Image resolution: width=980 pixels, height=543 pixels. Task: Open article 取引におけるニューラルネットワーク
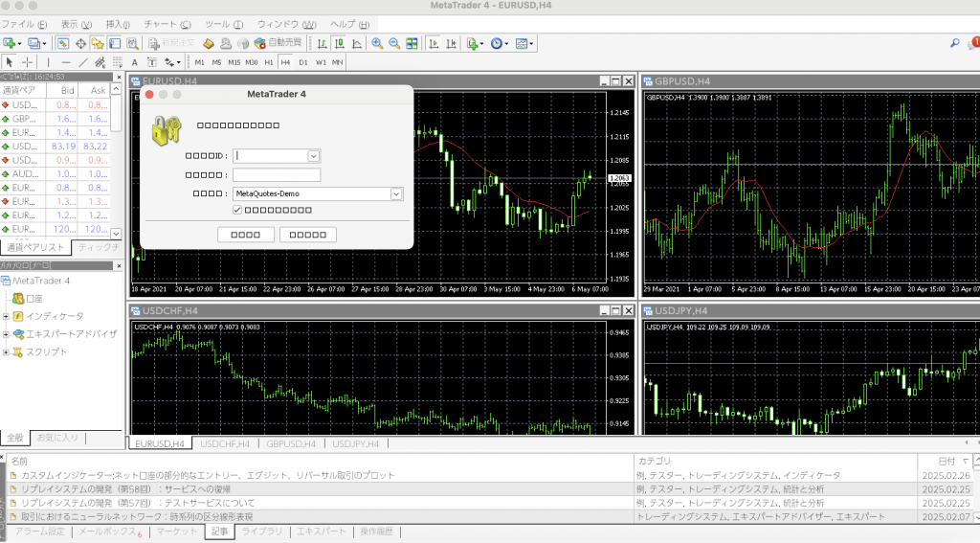(x=137, y=517)
